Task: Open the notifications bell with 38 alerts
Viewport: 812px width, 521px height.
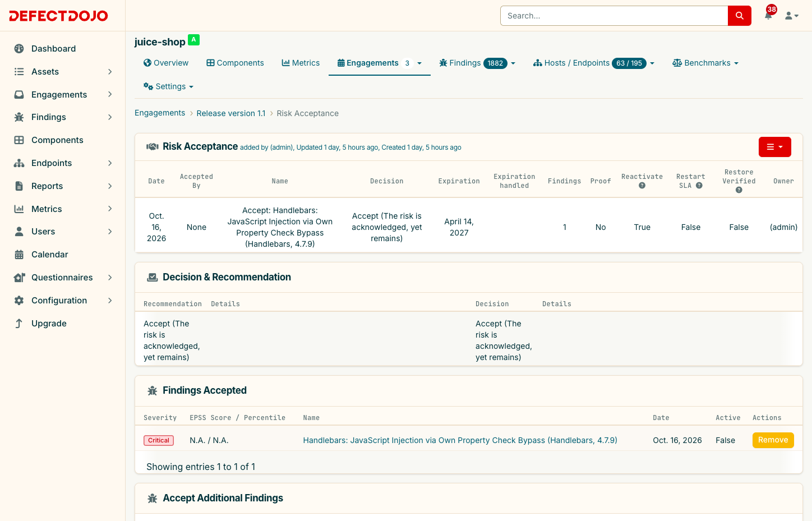Action: [769, 15]
